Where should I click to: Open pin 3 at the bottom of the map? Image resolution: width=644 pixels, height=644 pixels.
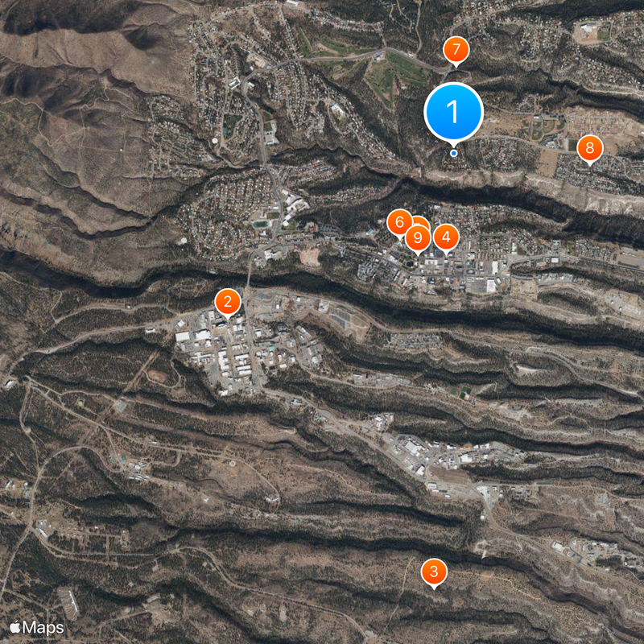click(434, 572)
